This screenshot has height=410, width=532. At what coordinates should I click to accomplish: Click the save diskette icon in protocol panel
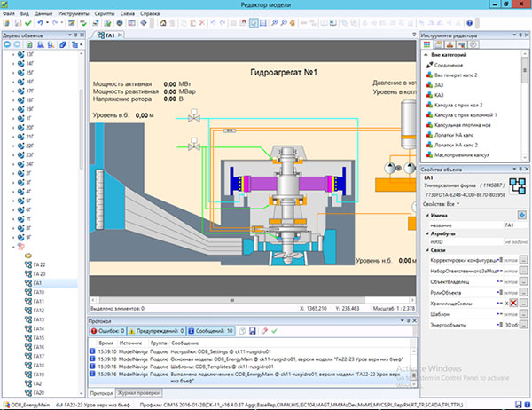[253, 331]
